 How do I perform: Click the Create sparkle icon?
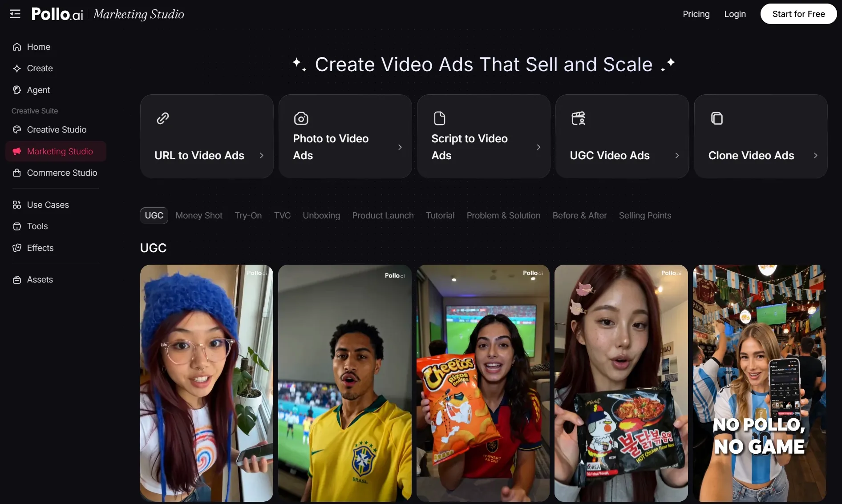(17, 69)
